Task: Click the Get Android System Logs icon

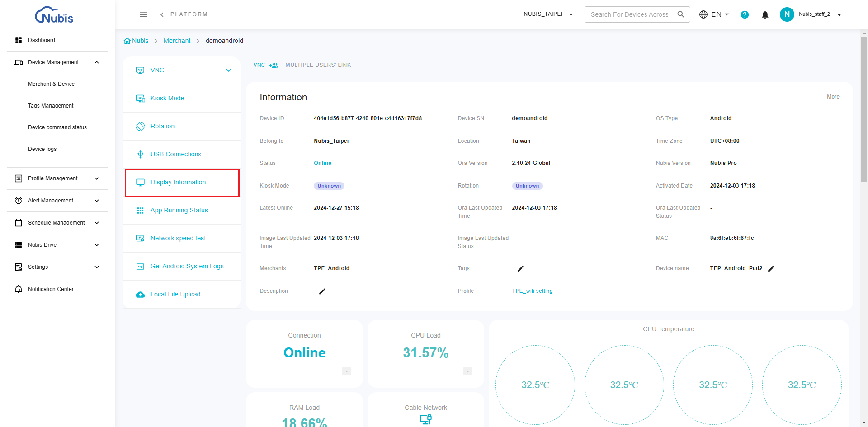Action: coord(140,266)
